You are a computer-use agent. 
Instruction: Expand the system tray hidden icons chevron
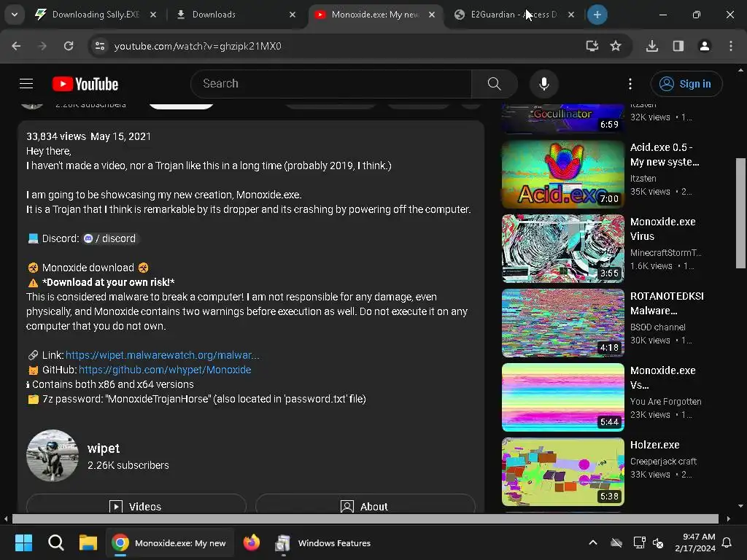point(593,542)
